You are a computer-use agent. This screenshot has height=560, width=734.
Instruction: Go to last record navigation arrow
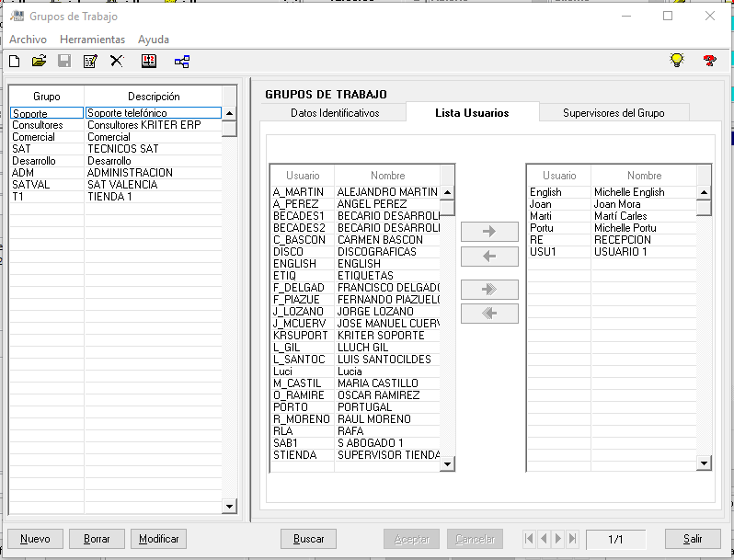pos(572,539)
